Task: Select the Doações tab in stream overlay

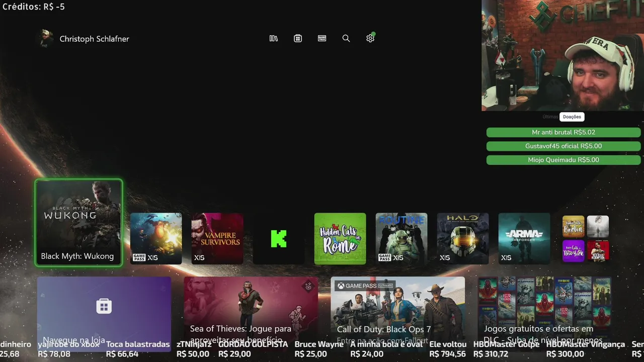Action: coord(572,117)
